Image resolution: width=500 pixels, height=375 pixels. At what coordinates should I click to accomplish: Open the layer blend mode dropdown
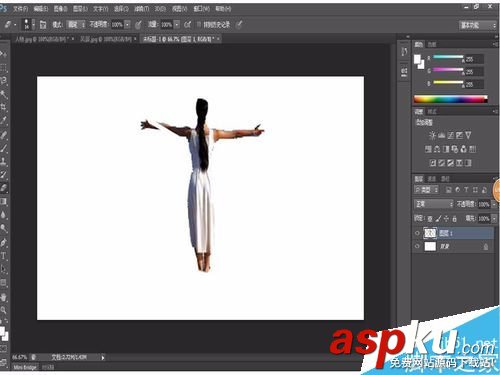433,204
